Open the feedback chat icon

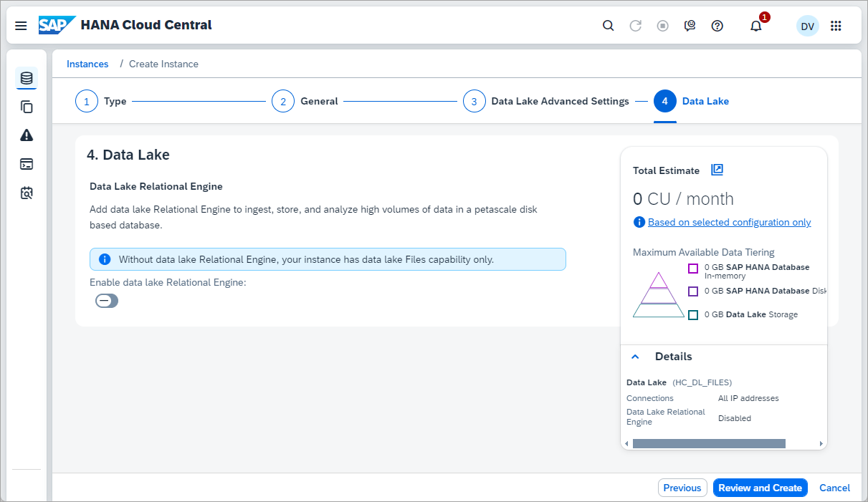[x=690, y=26]
